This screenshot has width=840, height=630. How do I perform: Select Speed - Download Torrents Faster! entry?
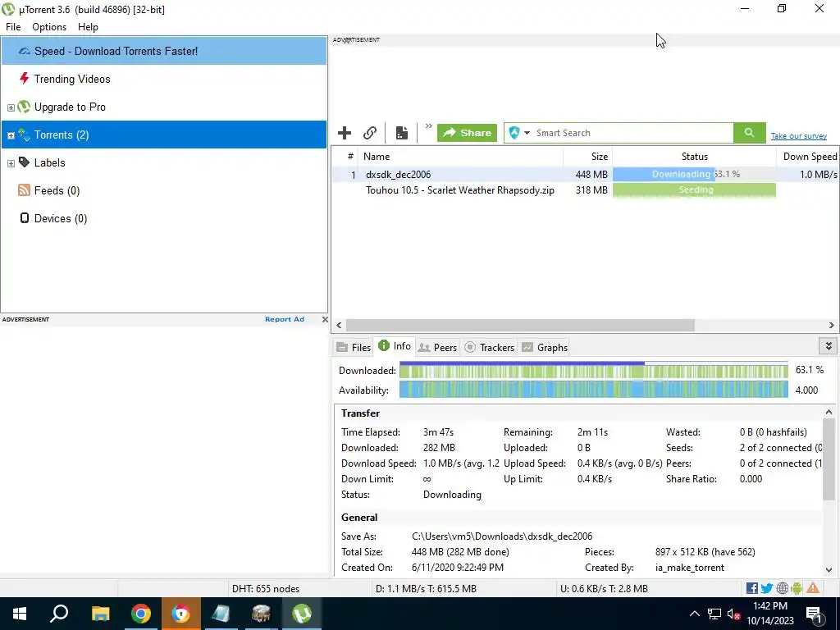click(164, 51)
